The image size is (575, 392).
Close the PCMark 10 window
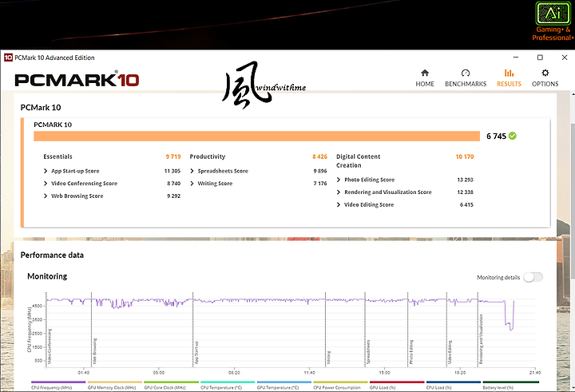565,57
